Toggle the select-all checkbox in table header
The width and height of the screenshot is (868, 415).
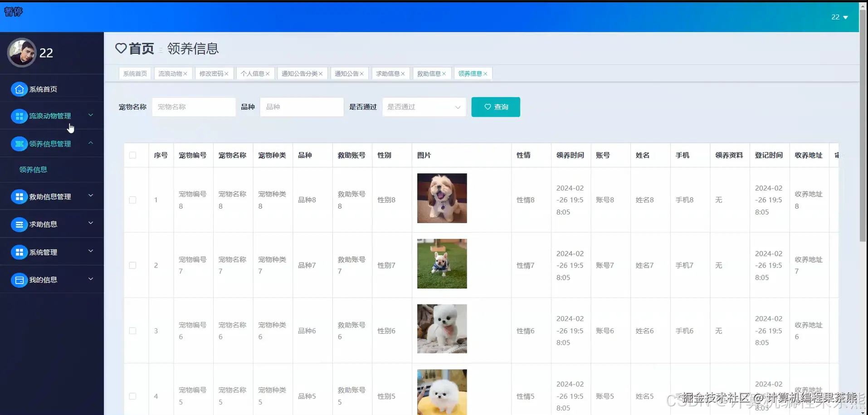click(x=132, y=155)
